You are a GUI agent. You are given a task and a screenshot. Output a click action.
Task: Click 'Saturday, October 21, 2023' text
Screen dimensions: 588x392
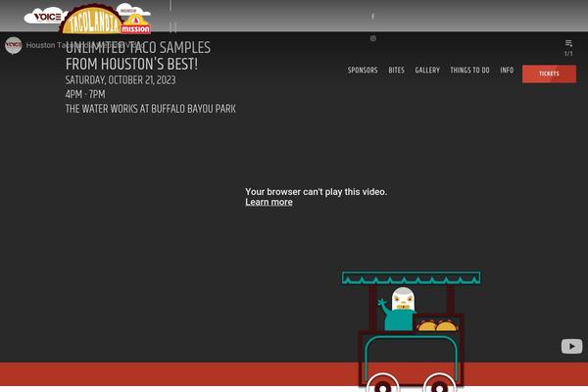(x=121, y=80)
